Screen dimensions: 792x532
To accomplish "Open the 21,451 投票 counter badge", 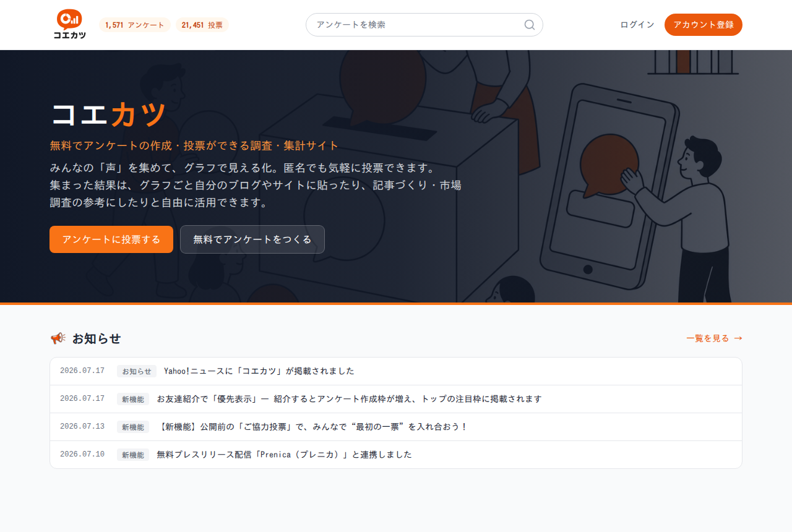I will (202, 25).
